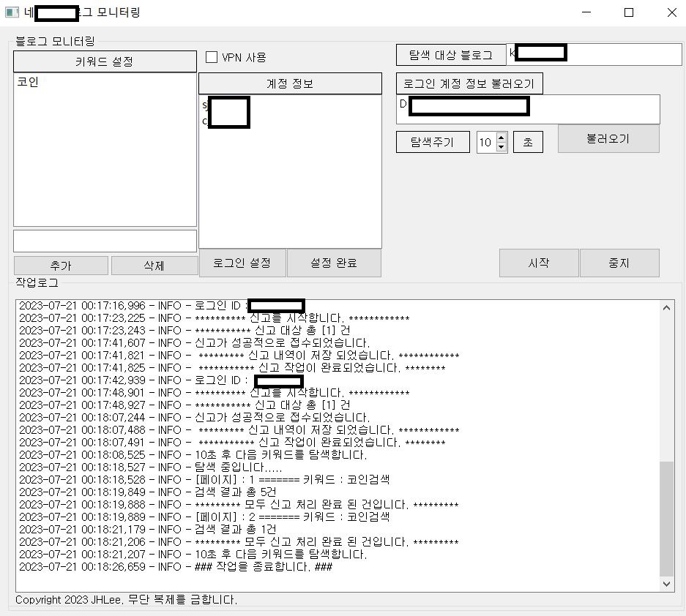Click the keyword entry text field
The image size is (686, 616).
[x=105, y=241]
